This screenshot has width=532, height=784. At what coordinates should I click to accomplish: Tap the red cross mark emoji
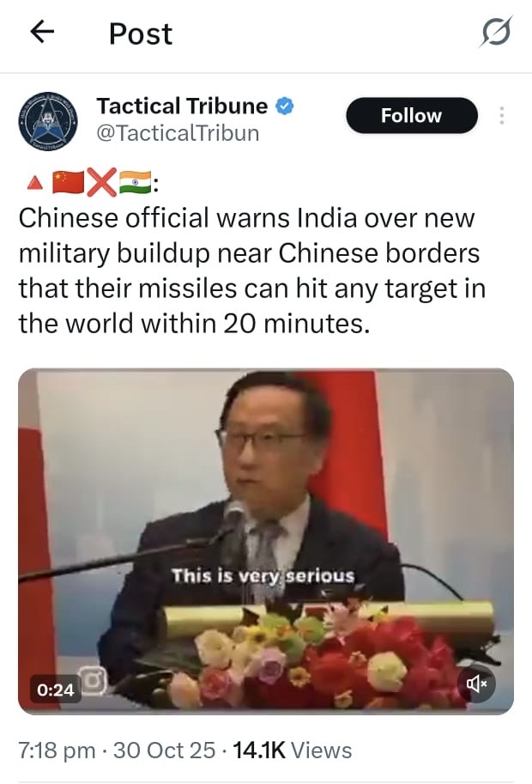click(x=102, y=183)
